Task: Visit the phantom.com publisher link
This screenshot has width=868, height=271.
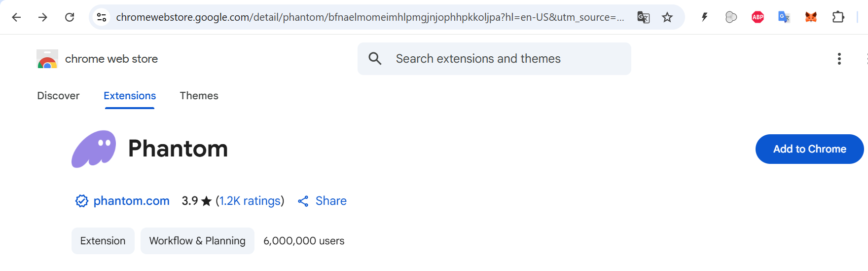Action: coord(131,201)
